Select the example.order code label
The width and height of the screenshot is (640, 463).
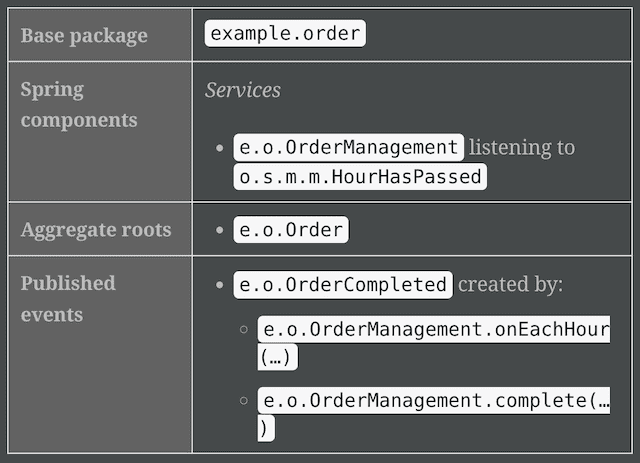pos(284,33)
